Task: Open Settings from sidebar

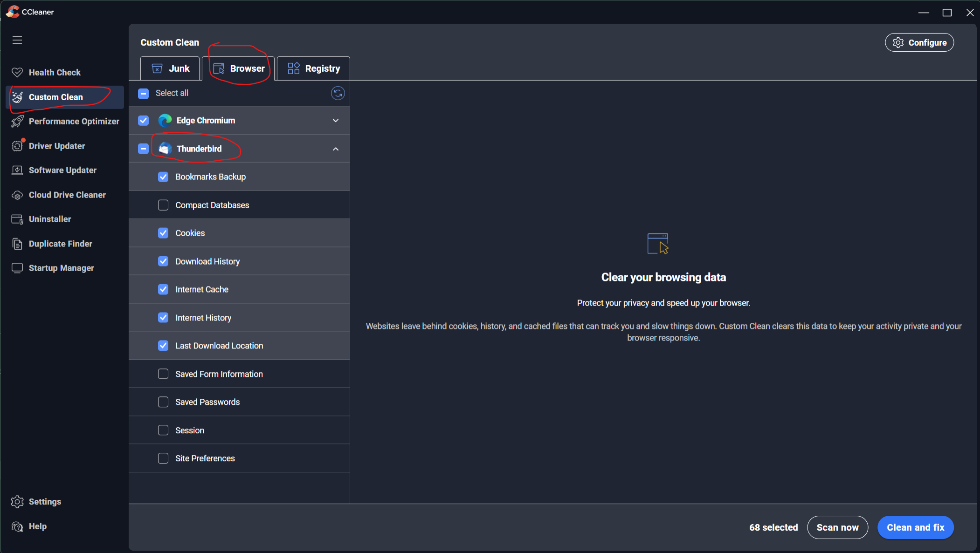Action: pyautogui.click(x=65, y=501)
